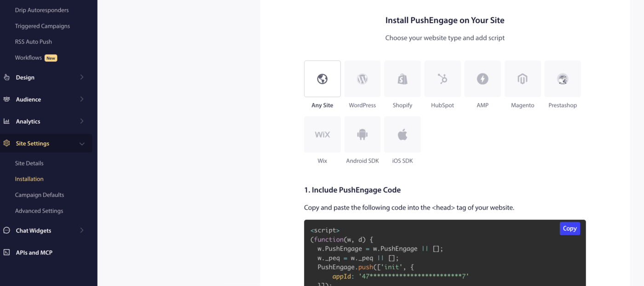This screenshot has height=286, width=644.
Task: Pick the Shopify bag icon
Action: pyautogui.click(x=402, y=79)
